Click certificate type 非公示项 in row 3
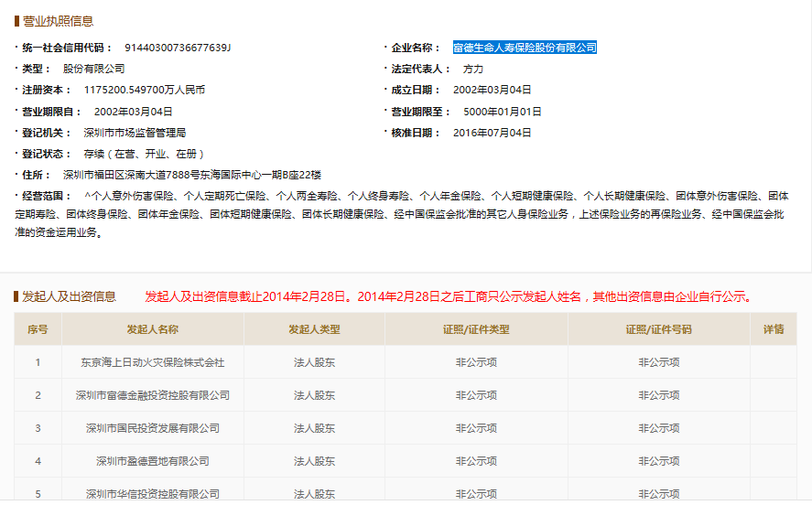The image size is (812, 505). tap(476, 428)
